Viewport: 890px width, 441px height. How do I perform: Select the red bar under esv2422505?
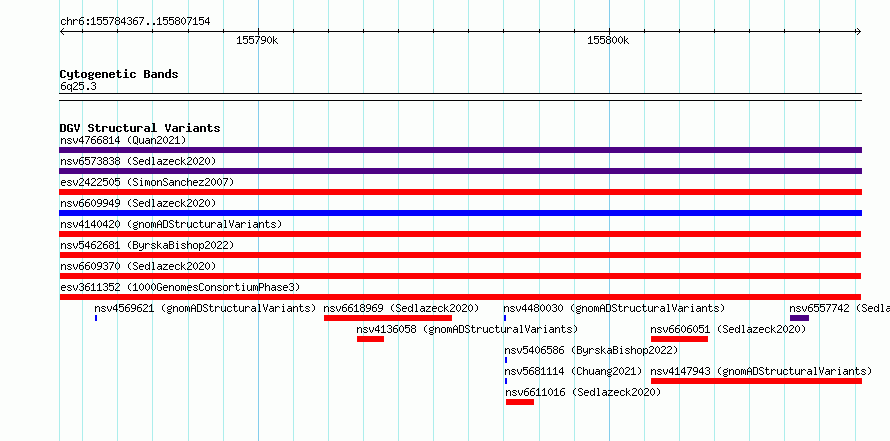click(460, 192)
